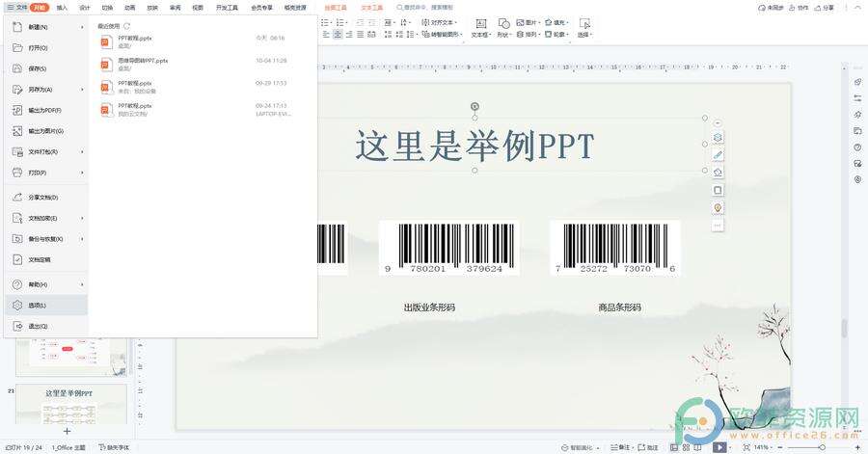Screen dimensions: 868x454
Task: Click the zoom slider handle
Action: 822,447
